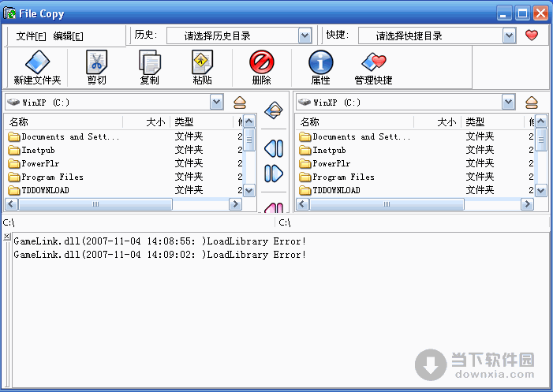Click the 删除 delete icon
This screenshot has height=392, width=553.
[261, 62]
